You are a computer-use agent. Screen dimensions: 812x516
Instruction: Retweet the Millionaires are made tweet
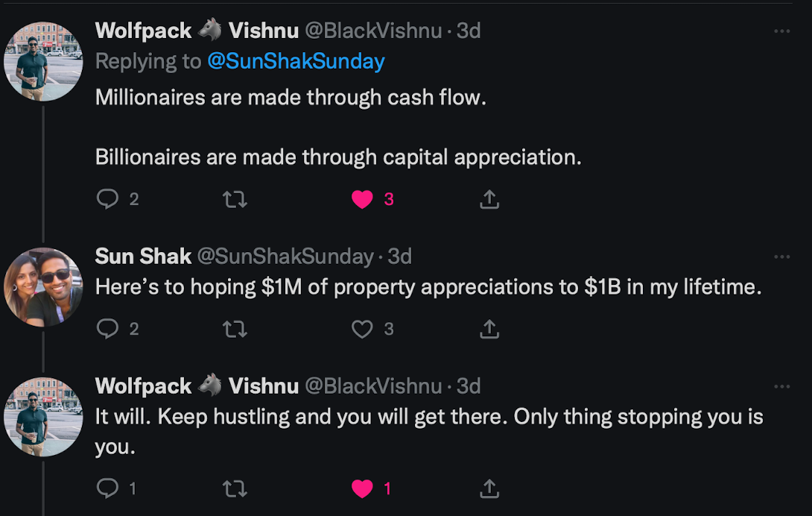click(235, 199)
